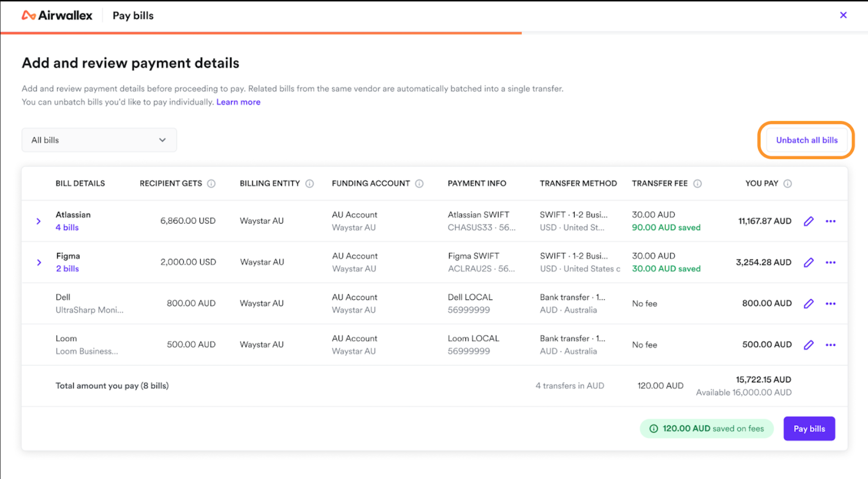Screen dimensions: 868x479
Task: Click Unbatch all bills button
Action: [x=807, y=140]
